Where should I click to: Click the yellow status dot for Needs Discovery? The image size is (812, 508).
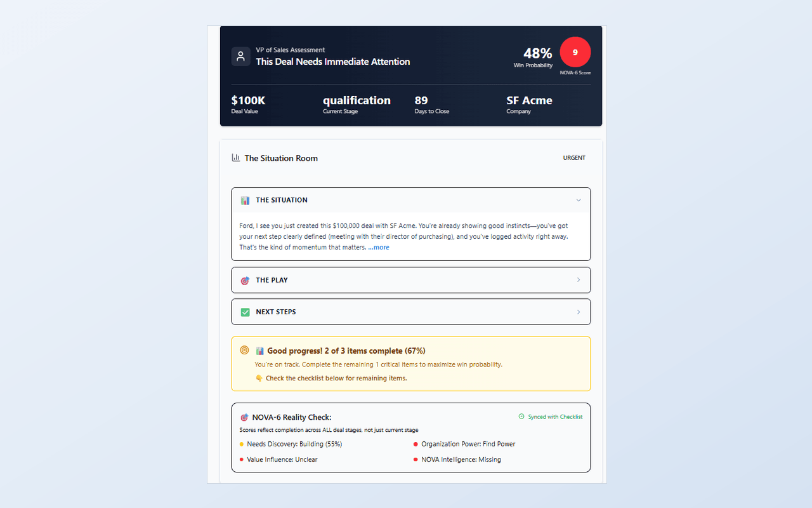[x=242, y=444]
